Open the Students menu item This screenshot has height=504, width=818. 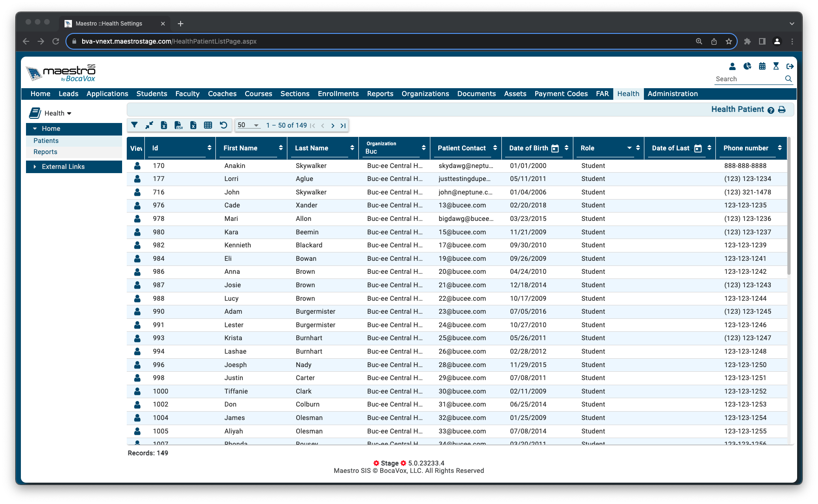click(x=152, y=94)
